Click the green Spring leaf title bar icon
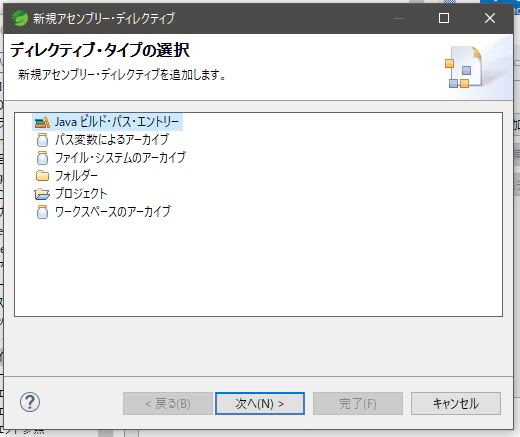 [x=20, y=18]
